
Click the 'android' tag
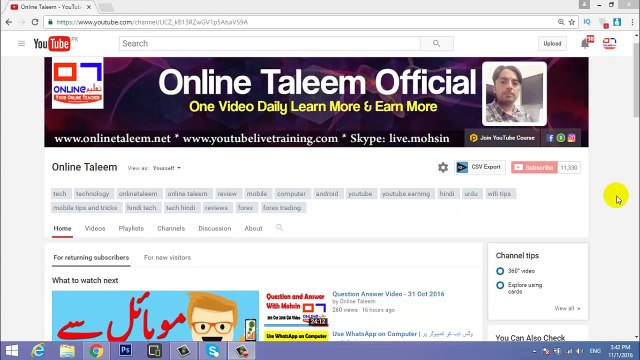[x=327, y=193]
